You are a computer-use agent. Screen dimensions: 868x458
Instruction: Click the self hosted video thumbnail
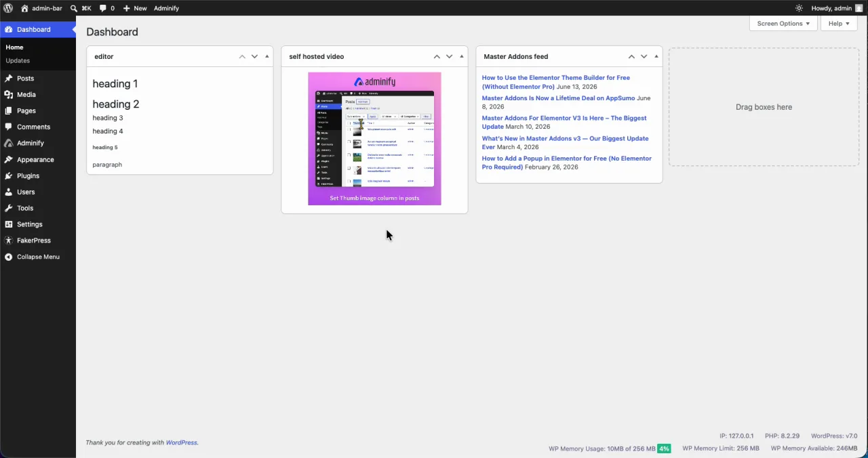(374, 139)
